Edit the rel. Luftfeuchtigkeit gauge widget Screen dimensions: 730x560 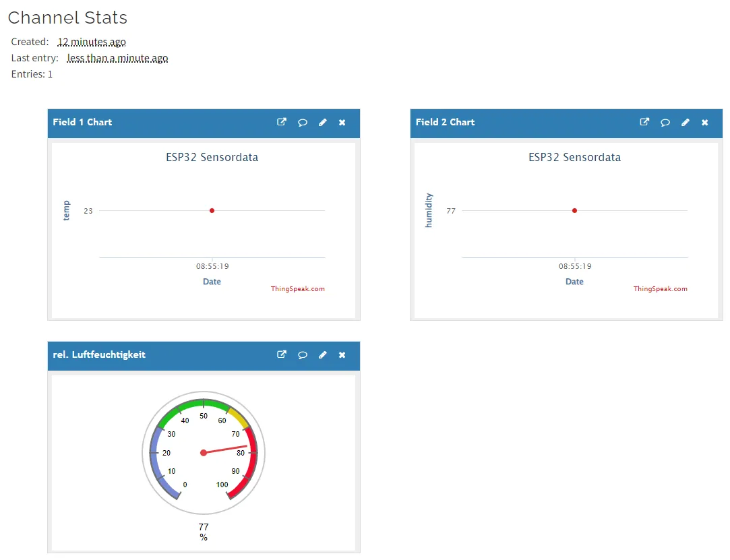click(323, 354)
